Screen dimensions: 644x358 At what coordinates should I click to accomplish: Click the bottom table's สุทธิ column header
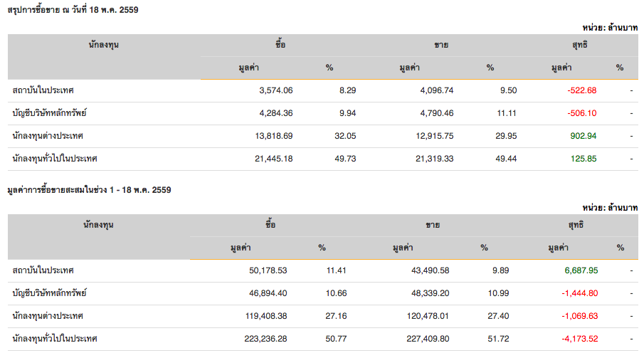point(579,226)
